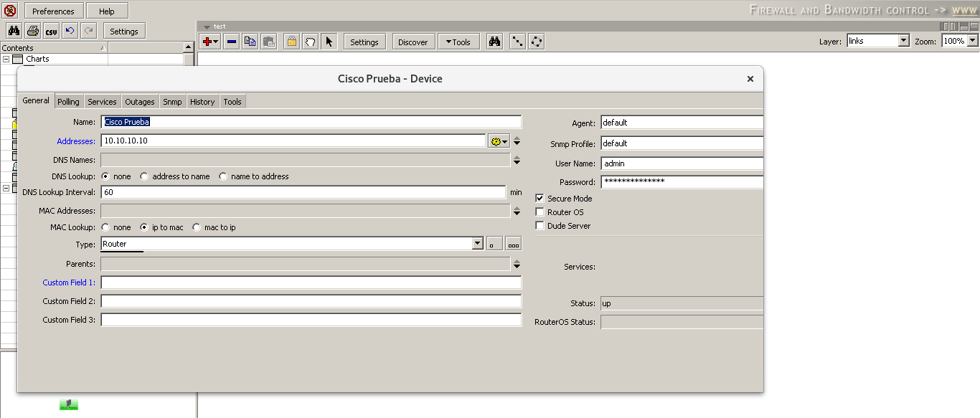Click the Contents scrollbar up arrow
Viewport: 980px width, 418px height.
[x=189, y=47]
